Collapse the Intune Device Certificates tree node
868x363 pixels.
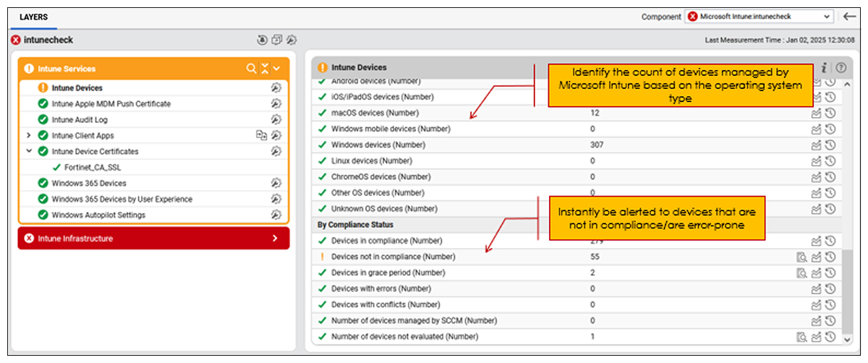[x=28, y=151]
